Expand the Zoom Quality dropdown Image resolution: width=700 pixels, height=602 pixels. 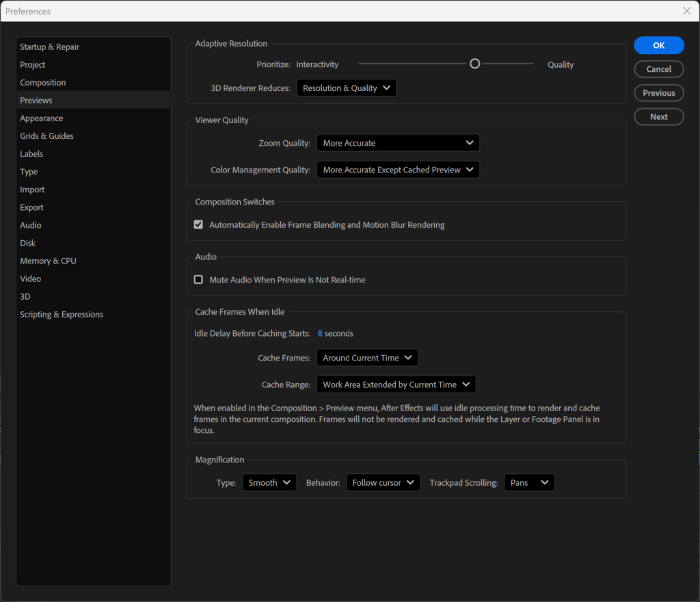click(x=397, y=143)
